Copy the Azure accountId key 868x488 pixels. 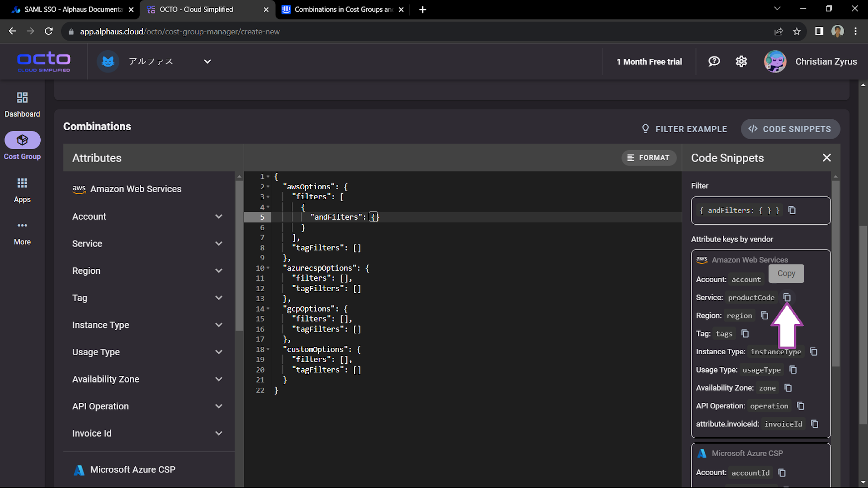(x=782, y=473)
